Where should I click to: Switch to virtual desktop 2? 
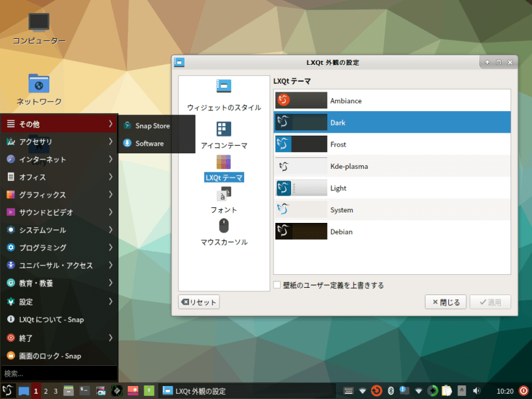coord(46,391)
